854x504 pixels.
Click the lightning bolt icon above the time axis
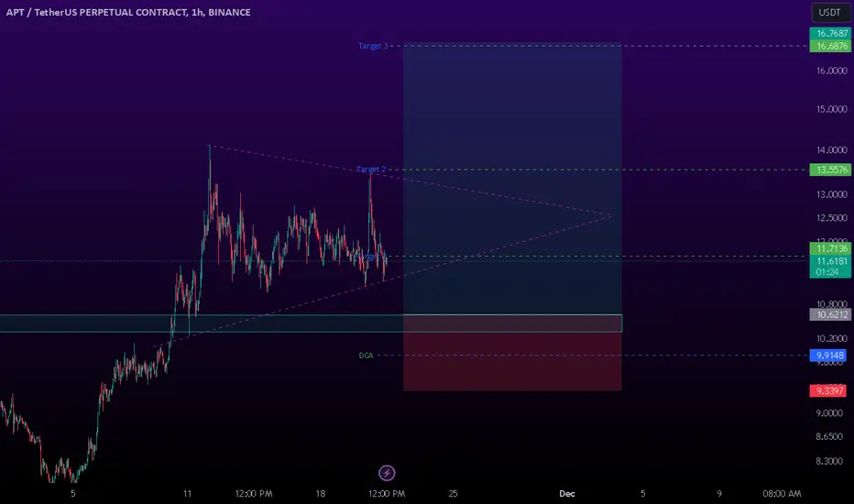[x=387, y=473]
